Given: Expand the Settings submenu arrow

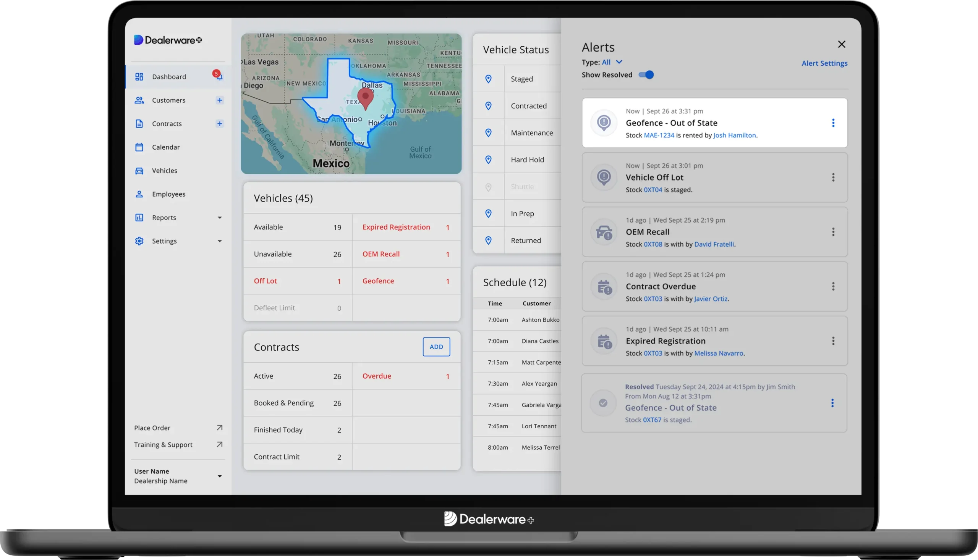Looking at the screenshot, I should point(220,241).
